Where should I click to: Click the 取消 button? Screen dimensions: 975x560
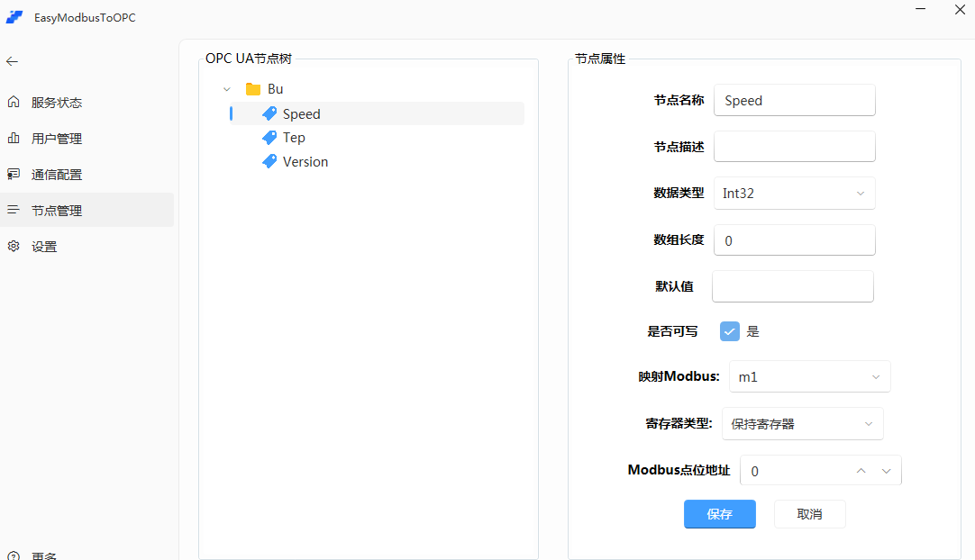tap(809, 514)
